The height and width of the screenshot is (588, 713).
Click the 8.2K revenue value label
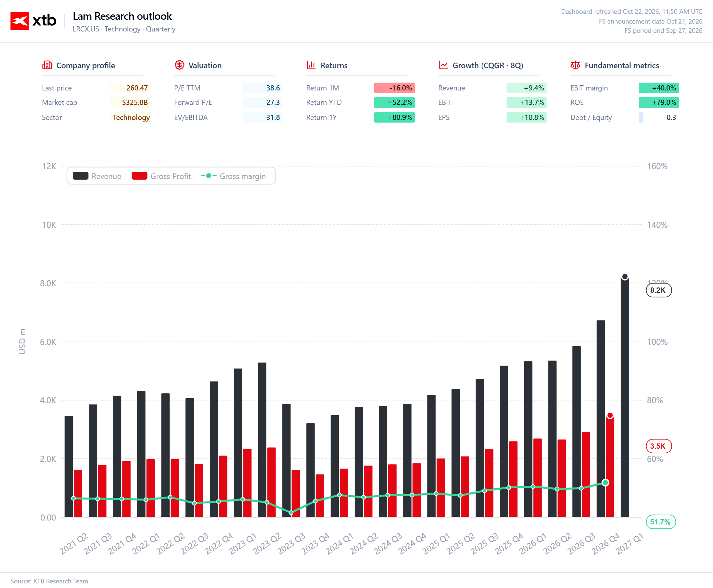pyautogui.click(x=659, y=290)
